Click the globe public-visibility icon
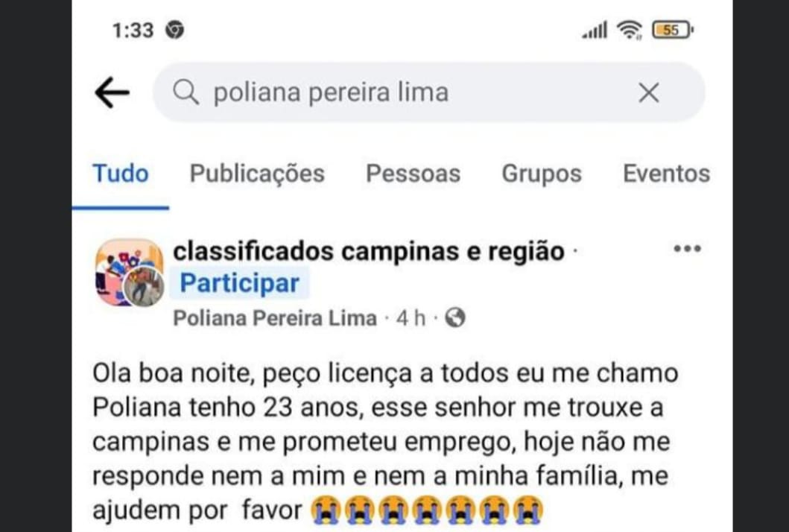The width and height of the screenshot is (789, 532). tap(455, 319)
